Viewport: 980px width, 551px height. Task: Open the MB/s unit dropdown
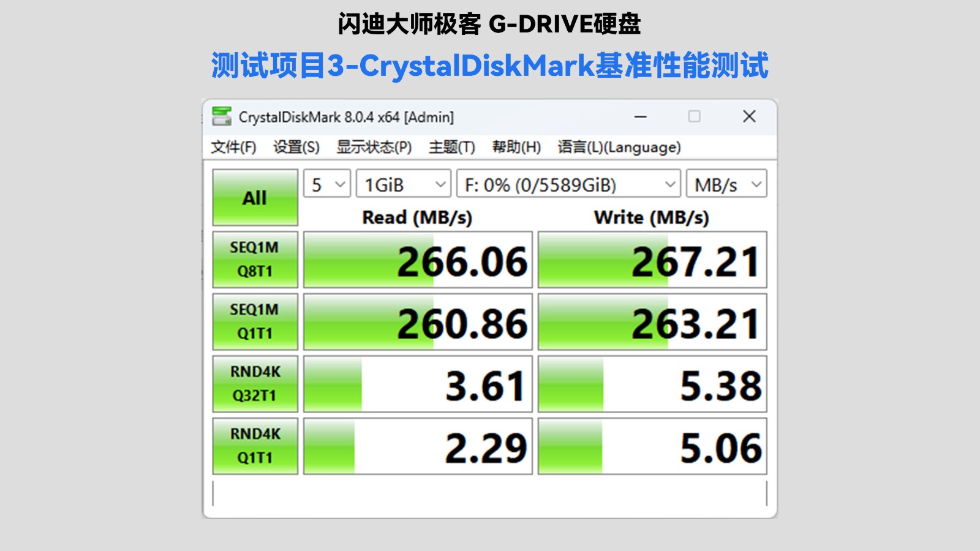point(726,184)
